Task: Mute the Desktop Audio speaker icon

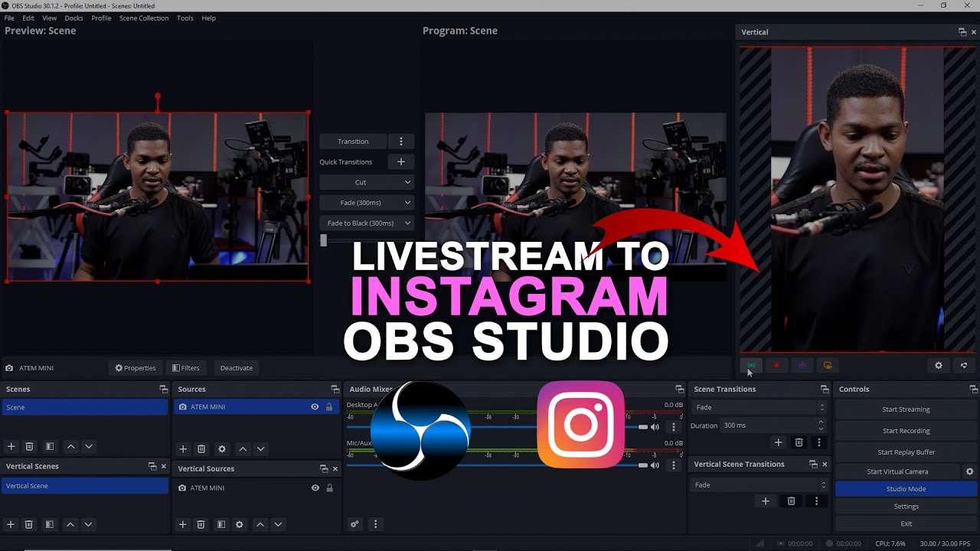Action: (x=655, y=427)
